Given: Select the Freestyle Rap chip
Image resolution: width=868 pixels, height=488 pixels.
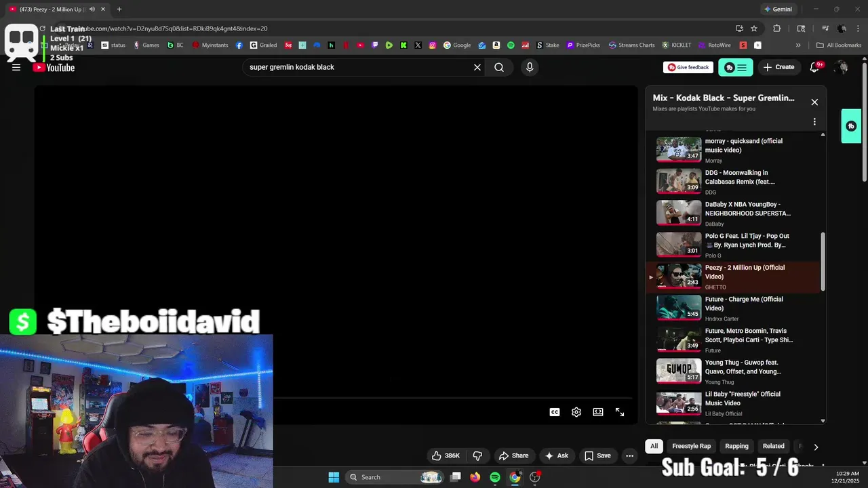Looking at the screenshot, I should 691,446.
